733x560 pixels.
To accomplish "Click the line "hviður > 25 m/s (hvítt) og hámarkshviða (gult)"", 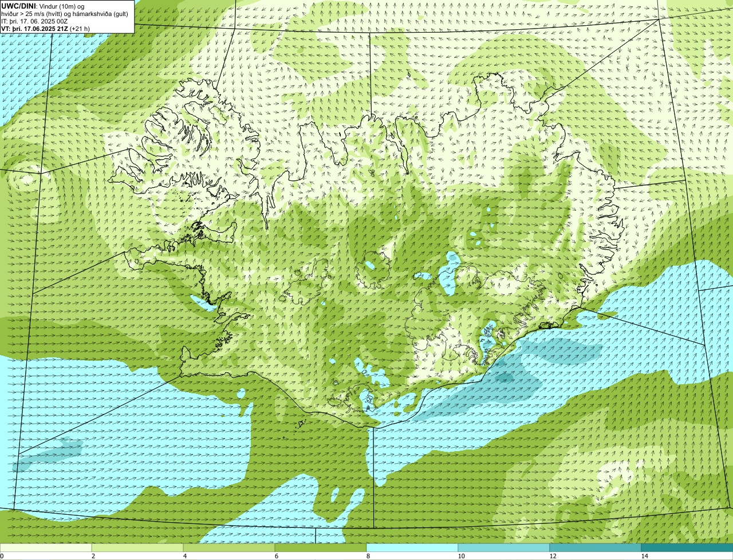I will point(65,13).
